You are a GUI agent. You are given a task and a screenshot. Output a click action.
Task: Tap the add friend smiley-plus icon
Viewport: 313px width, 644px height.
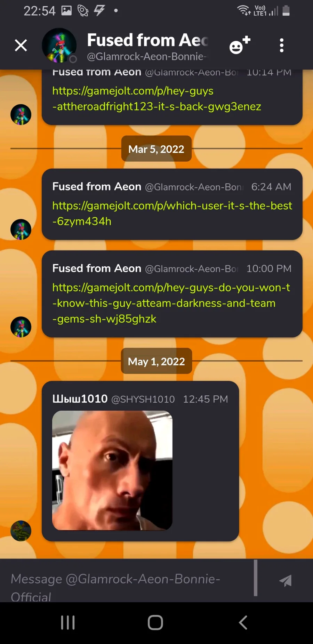[x=240, y=45]
